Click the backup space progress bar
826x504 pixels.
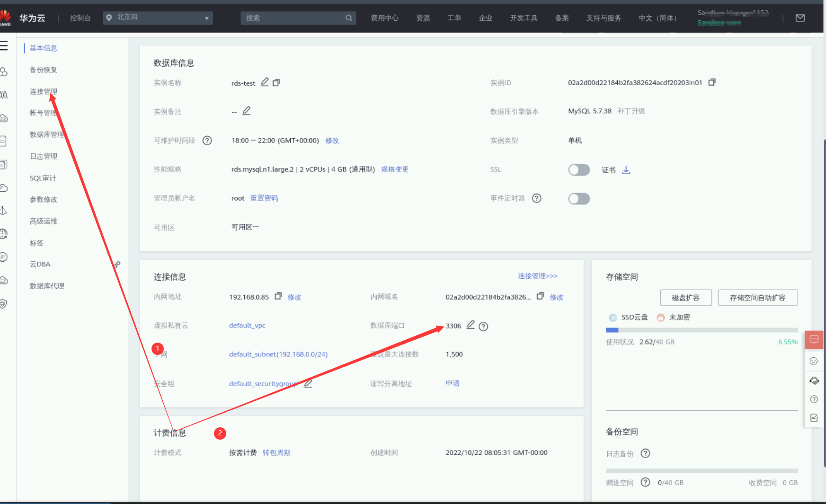coord(702,471)
